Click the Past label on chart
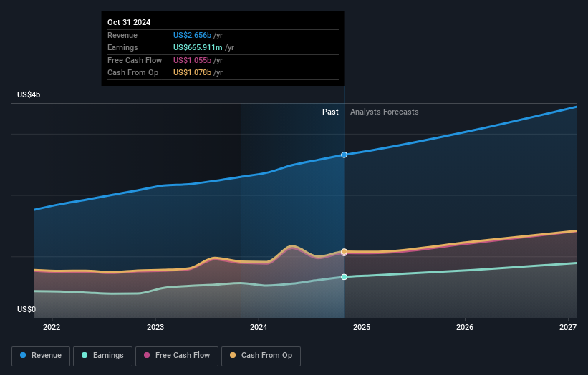Screen dimensions: 588x375 [x=330, y=112]
